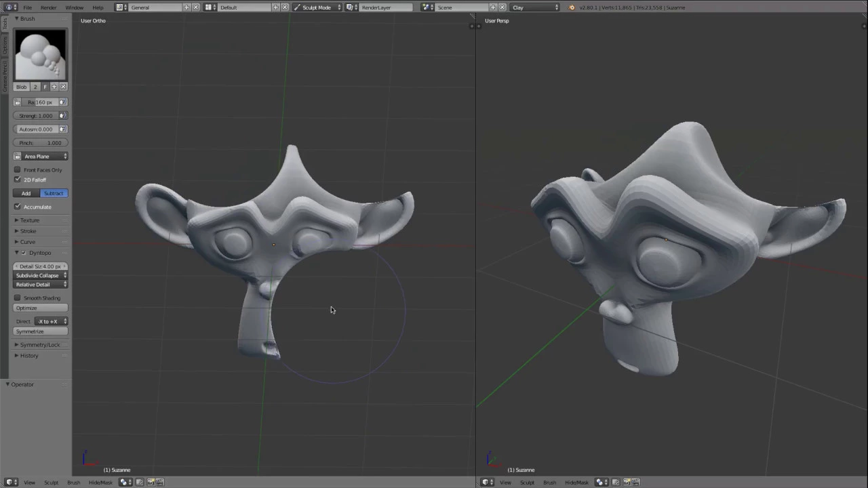Image resolution: width=868 pixels, height=488 pixels.
Task: Open the -X to +X direction dropdown
Action: pos(51,321)
